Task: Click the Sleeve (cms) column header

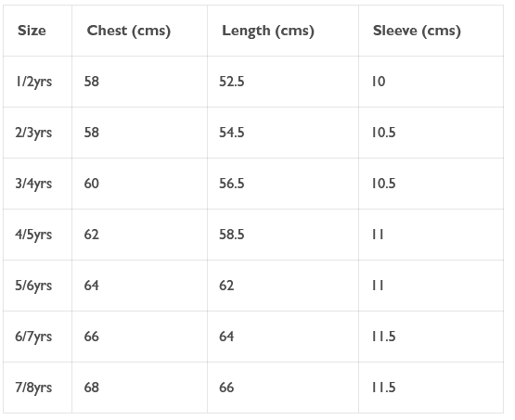Action: pyautogui.click(x=417, y=32)
